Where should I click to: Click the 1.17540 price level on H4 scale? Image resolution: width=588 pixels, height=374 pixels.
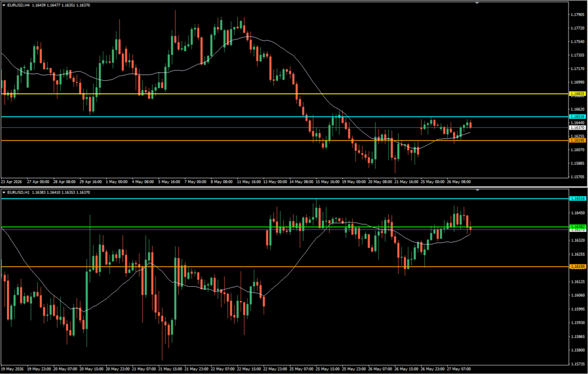[x=578, y=42]
